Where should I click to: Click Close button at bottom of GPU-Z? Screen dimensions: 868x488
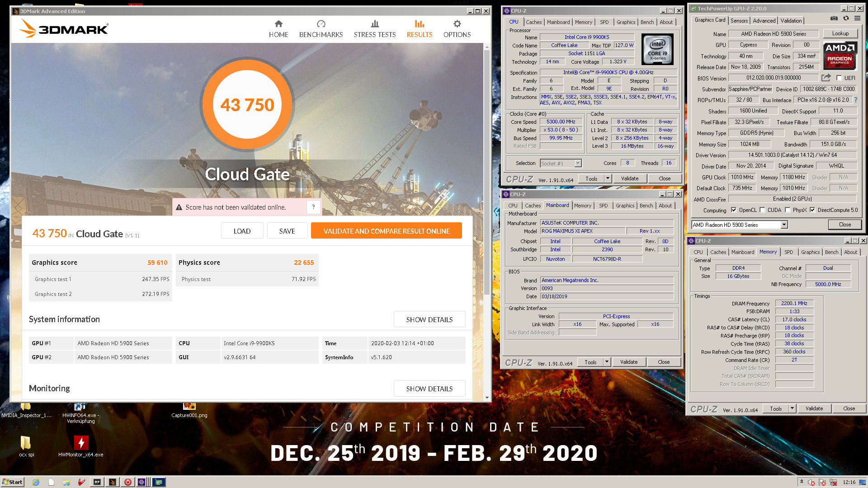point(845,225)
